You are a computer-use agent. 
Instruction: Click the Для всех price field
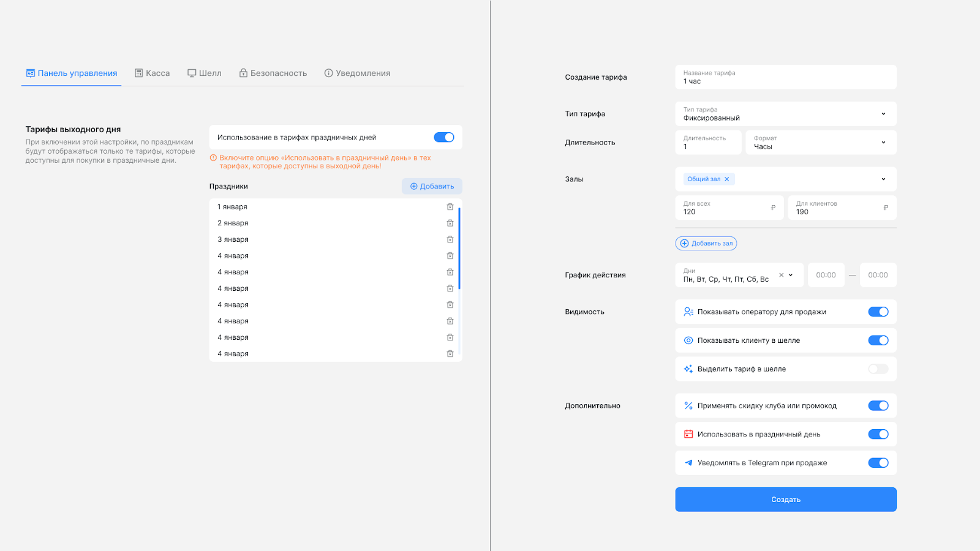[729, 208]
